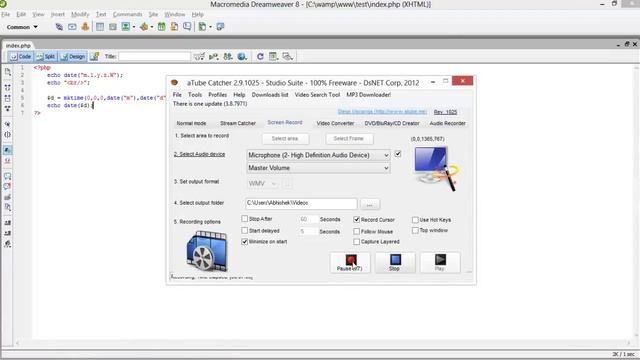The image size is (640, 360).
Task: Open Visual Aids icon in document toolbar
Action: pos(288,57)
